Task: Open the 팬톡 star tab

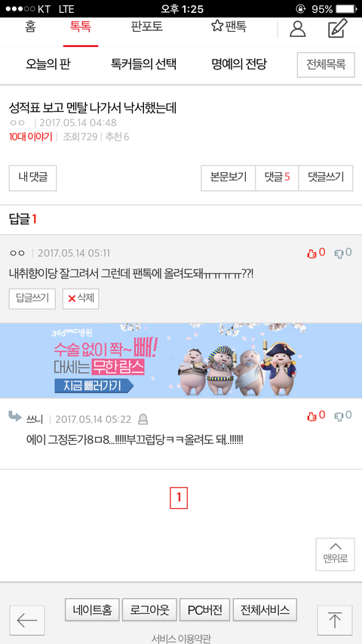Action: click(229, 27)
